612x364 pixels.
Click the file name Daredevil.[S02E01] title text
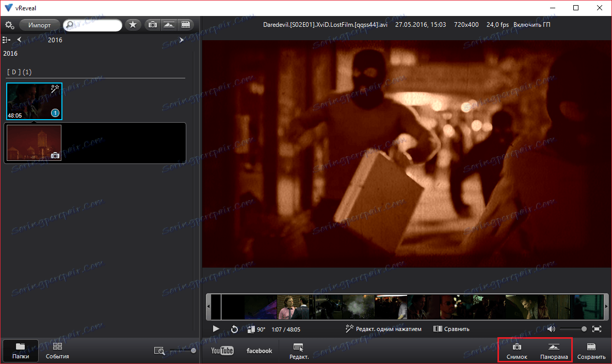point(325,25)
